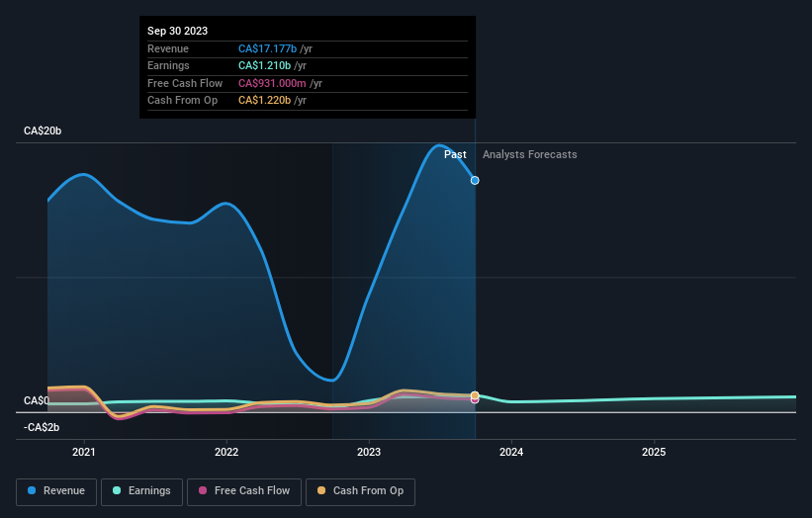Toggle the Earnings legend button
812x518 pixels.
pyautogui.click(x=141, y=491)
